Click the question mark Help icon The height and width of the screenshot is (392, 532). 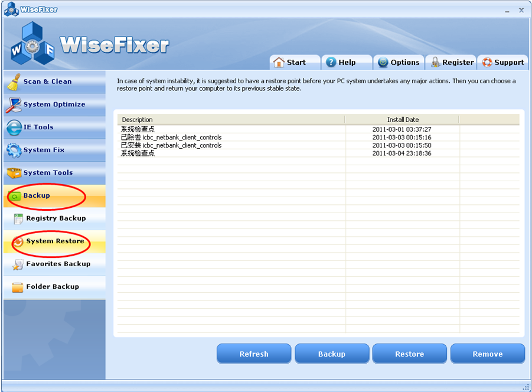point(331,63)
